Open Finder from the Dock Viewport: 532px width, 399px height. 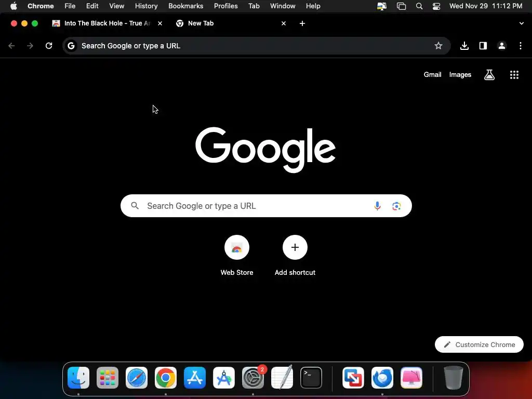(x=78, y=378)
